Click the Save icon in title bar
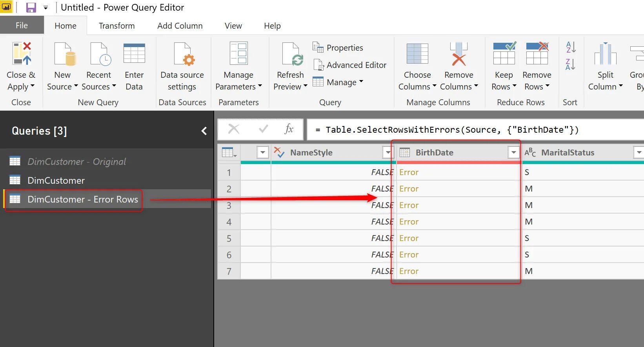The height and width of the screenshot is (347, 644). coord(31,7)
